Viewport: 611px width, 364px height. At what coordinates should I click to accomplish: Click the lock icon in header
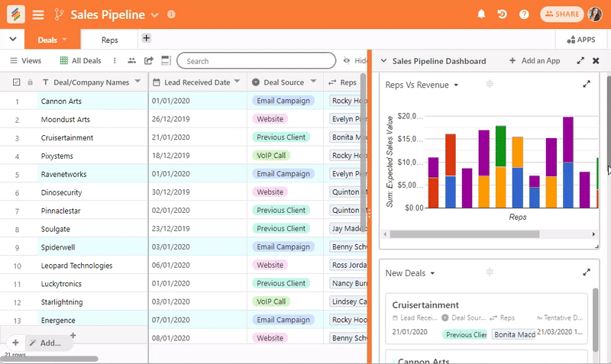tap(30, 82)
